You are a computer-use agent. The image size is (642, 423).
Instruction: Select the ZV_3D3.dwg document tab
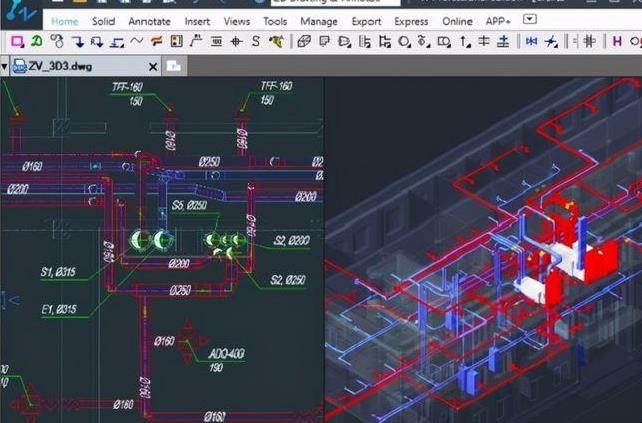point(59,66)
